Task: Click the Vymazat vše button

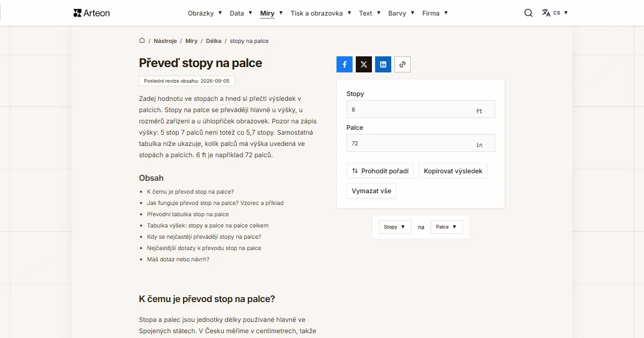Action: [371, 191]
